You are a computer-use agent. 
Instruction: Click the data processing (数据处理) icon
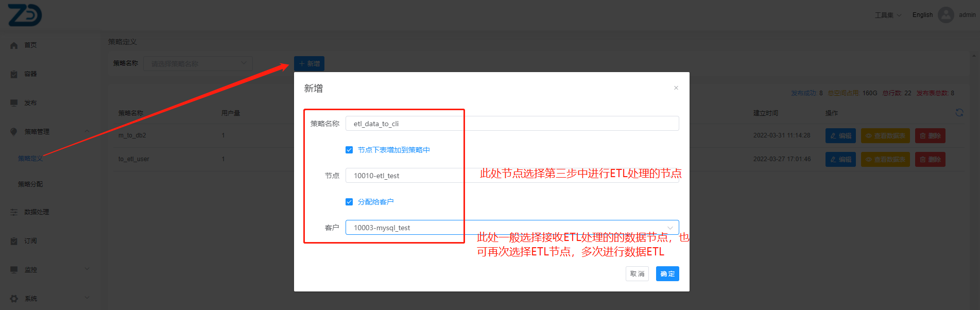(x=14, y=212)
